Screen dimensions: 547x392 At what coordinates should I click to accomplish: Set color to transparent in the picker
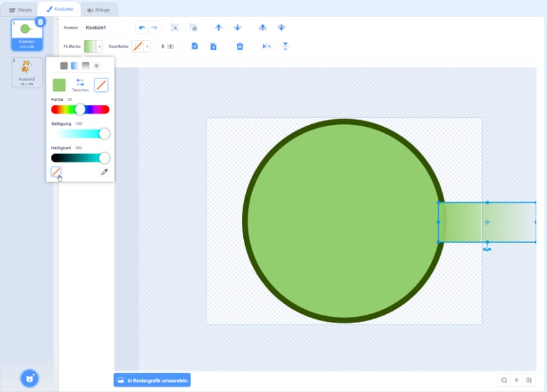click(56, 172)
